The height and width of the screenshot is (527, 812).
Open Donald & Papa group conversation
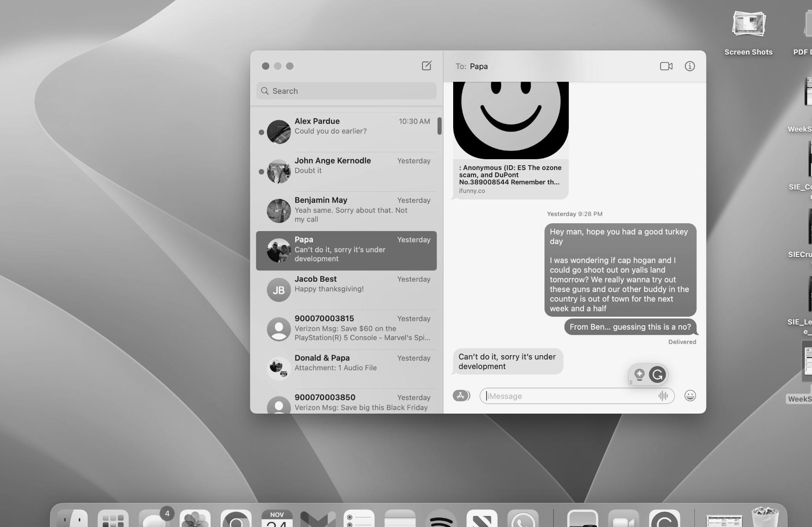(346, 369)
